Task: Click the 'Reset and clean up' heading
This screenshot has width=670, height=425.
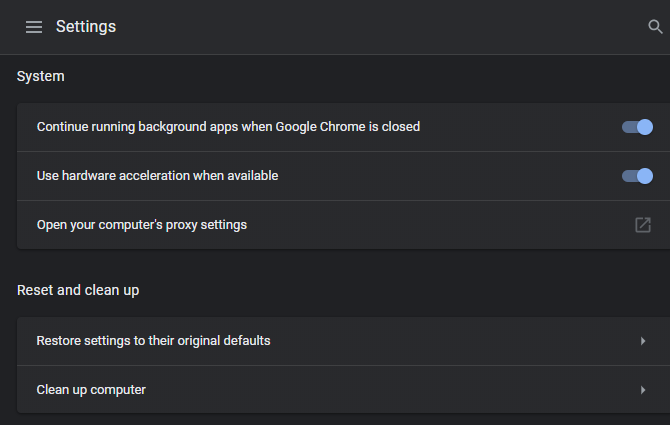Action: click(78, 290)
